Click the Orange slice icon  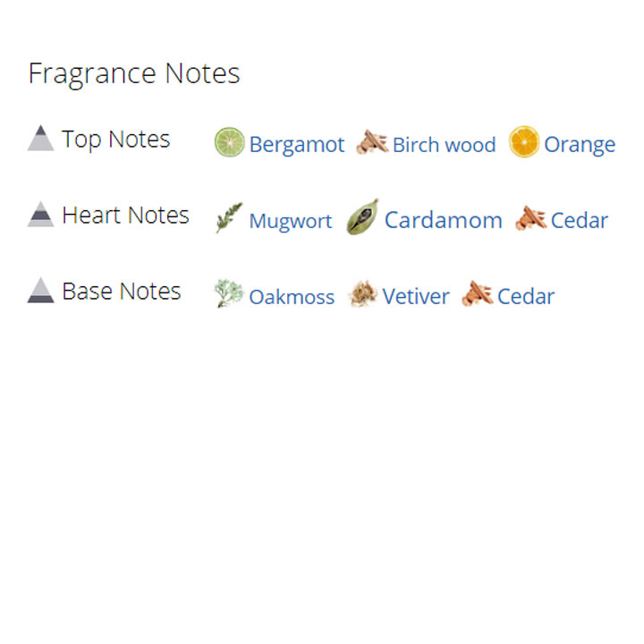click(x=524, y=142)
